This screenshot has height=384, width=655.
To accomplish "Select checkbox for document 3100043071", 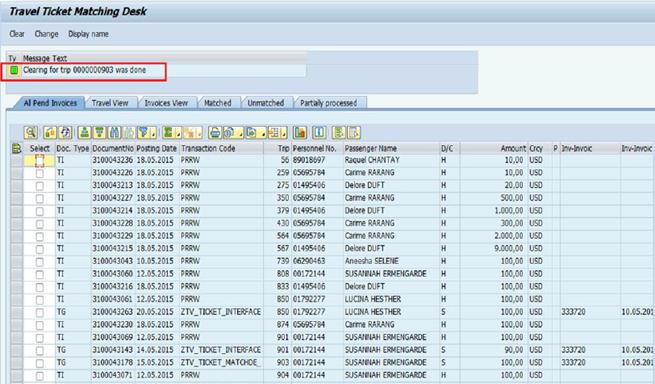I will [x=40, y=376].
